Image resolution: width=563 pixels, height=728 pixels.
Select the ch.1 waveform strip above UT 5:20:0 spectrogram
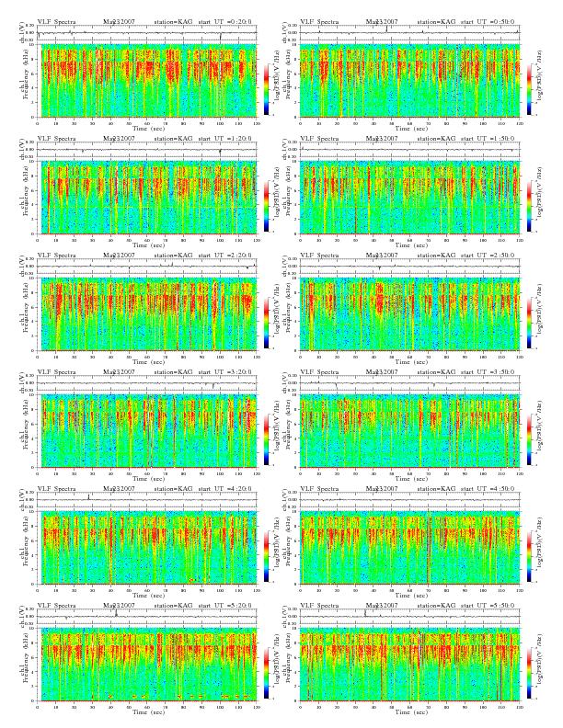point(147,617)
